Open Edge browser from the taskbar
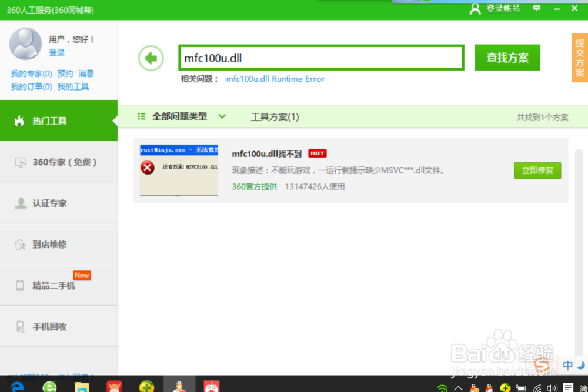588x392 pixels. tap(17, 386)
